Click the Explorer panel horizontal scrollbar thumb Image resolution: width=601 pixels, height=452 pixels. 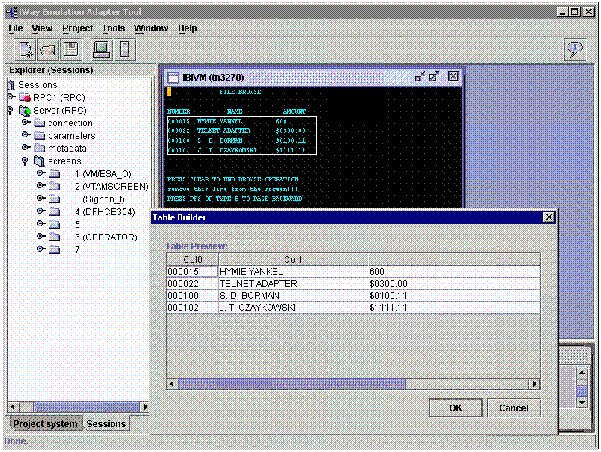pyautogui.click(x=86, y=407)
